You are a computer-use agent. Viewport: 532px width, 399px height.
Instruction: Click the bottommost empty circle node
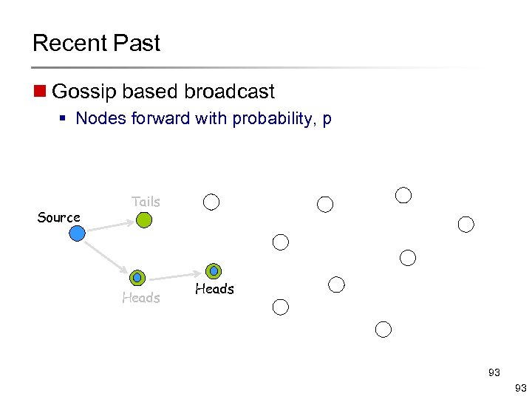click(383, 330)
